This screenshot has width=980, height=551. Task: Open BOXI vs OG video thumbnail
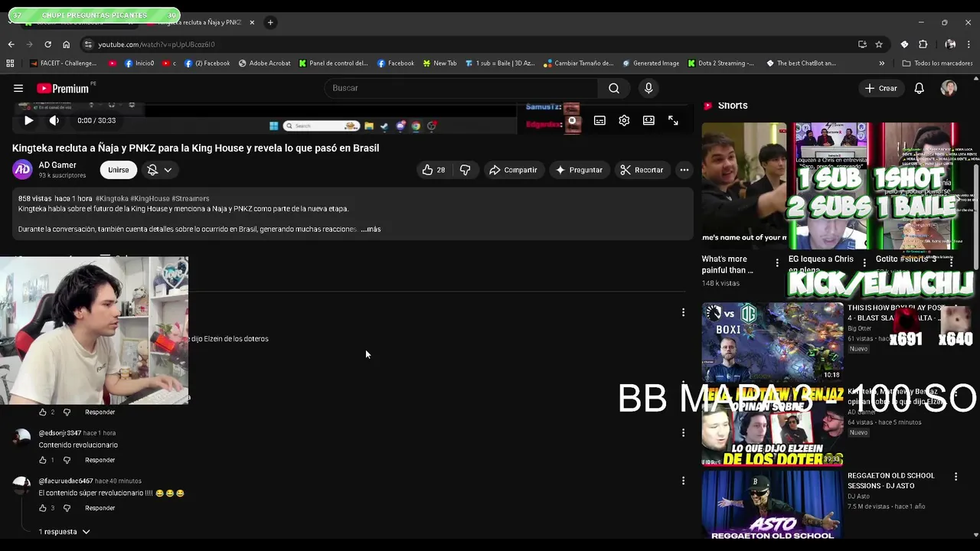click(773, 342)
